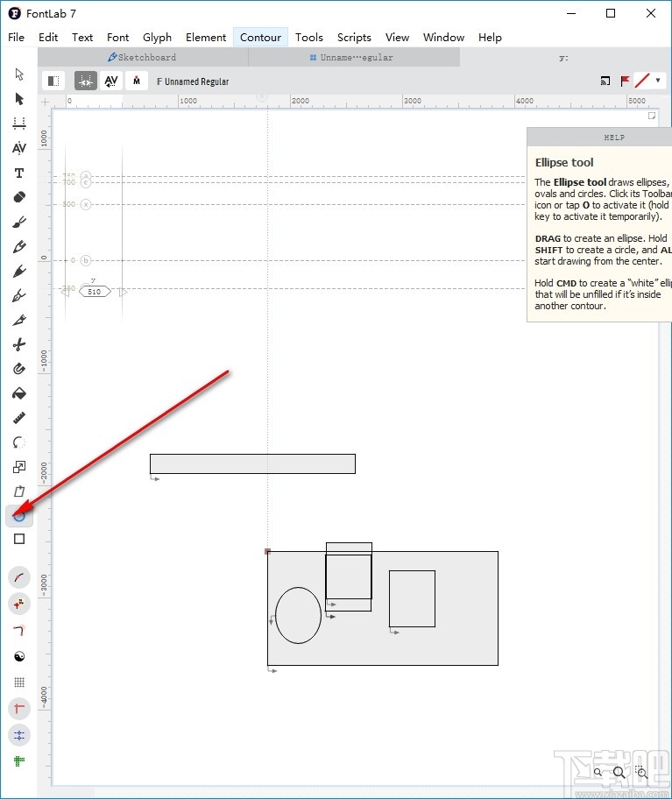Screen dimensions: 672x799
Task: Activate the Kerning tool in left toolbar
Action: coord(19,148)
